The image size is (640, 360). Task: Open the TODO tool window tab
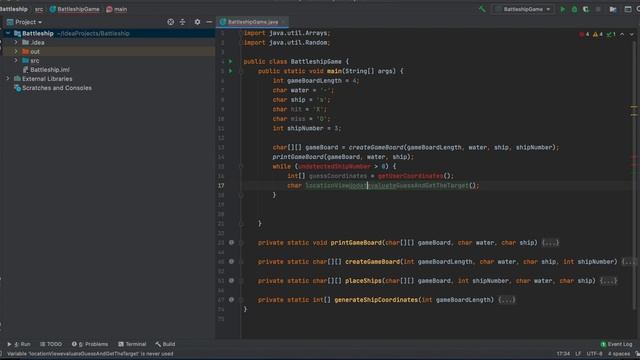pos(51,344)
